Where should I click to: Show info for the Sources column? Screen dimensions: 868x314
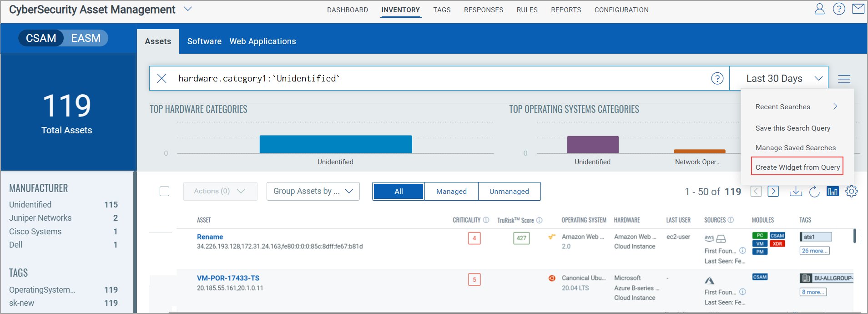point(731,220)
